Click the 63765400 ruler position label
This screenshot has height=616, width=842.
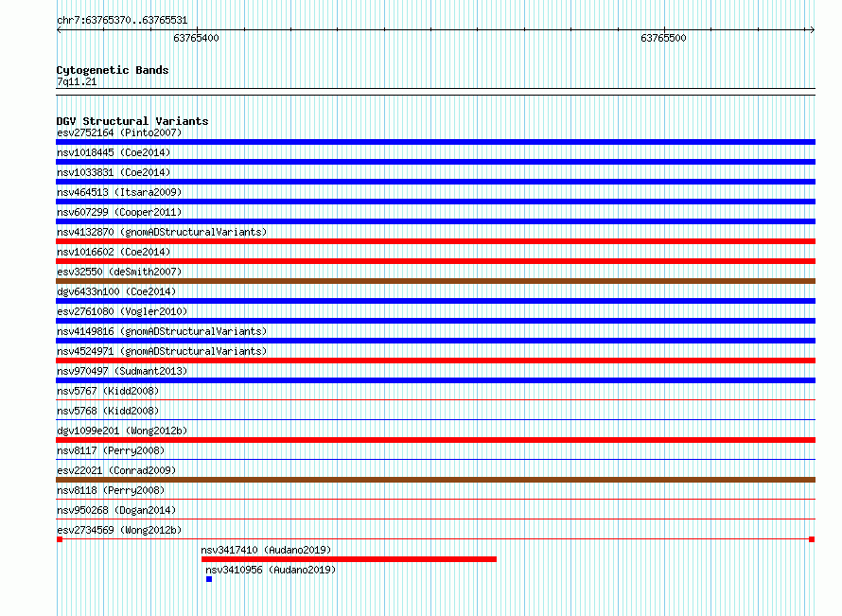point(196,38)
